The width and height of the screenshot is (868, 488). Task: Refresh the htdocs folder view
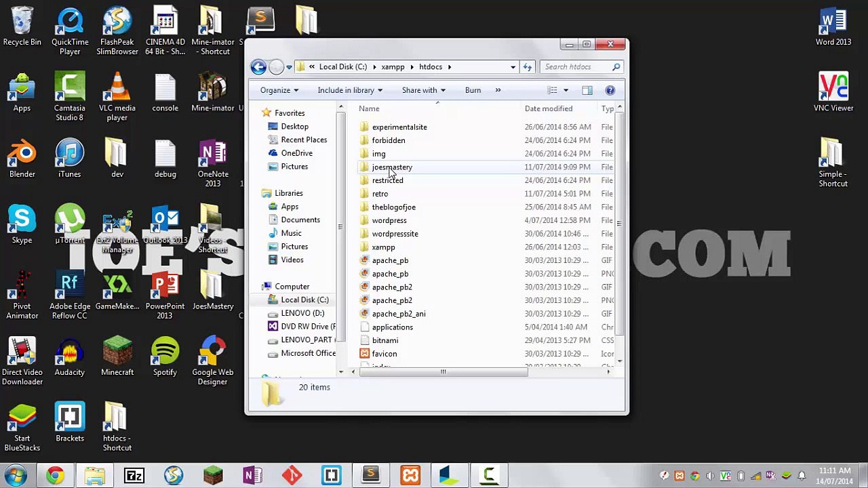(528, 66)
